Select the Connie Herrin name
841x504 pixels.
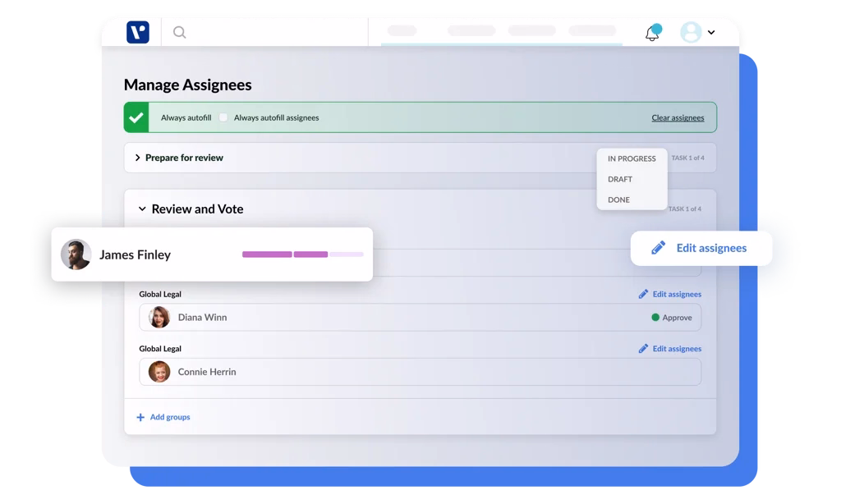pos(207,372)
